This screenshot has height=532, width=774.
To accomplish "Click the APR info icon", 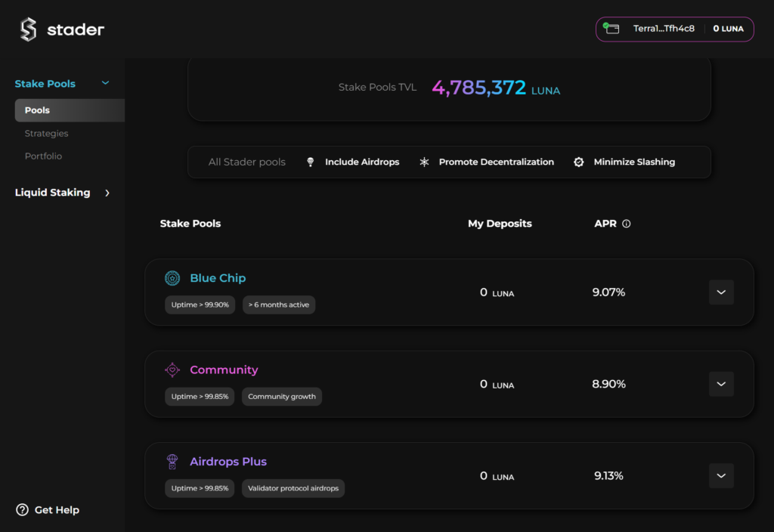I will coord(626,224).
